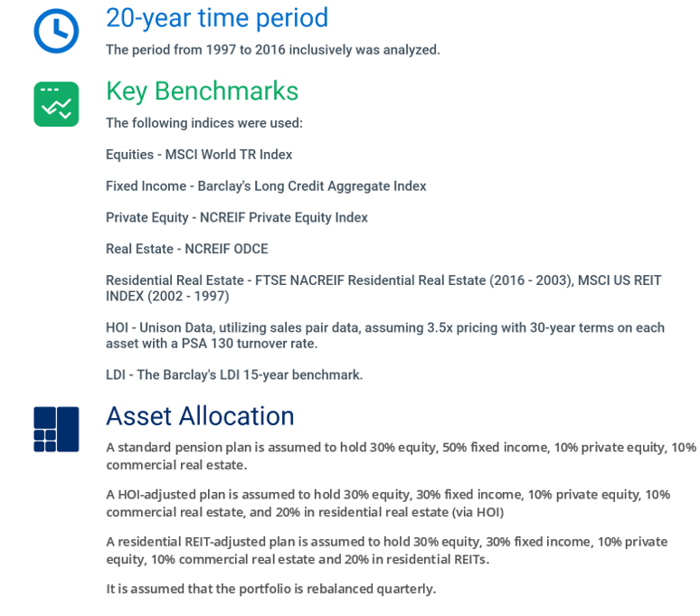The height and width of the screenshot is (616, 700).
Task: Click the HOI Unison Data paragraph
Action: point(385,336)
